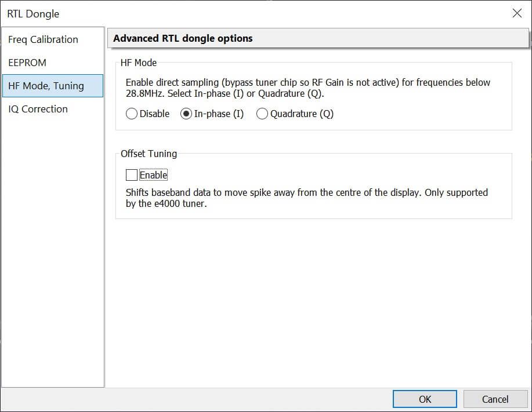Switch to the EEPROM section
The width and height of the screenshot is (532, 412).
tap(27, 63)
